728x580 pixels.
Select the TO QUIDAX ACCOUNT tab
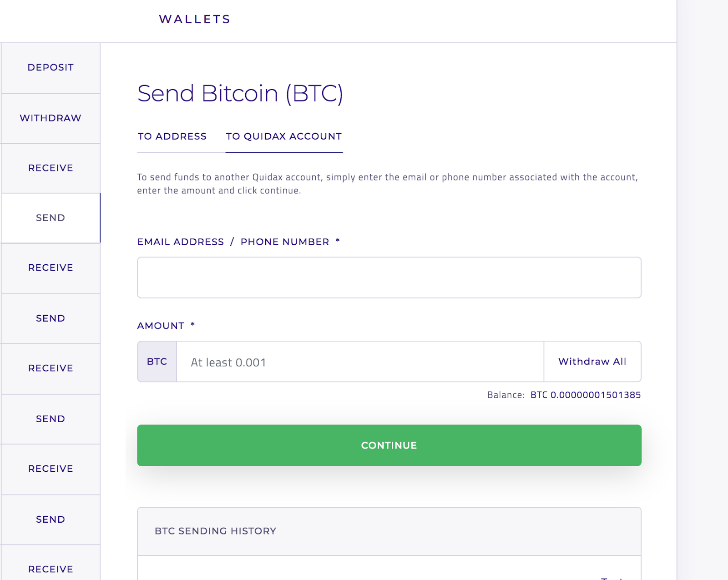click(284, 136)
